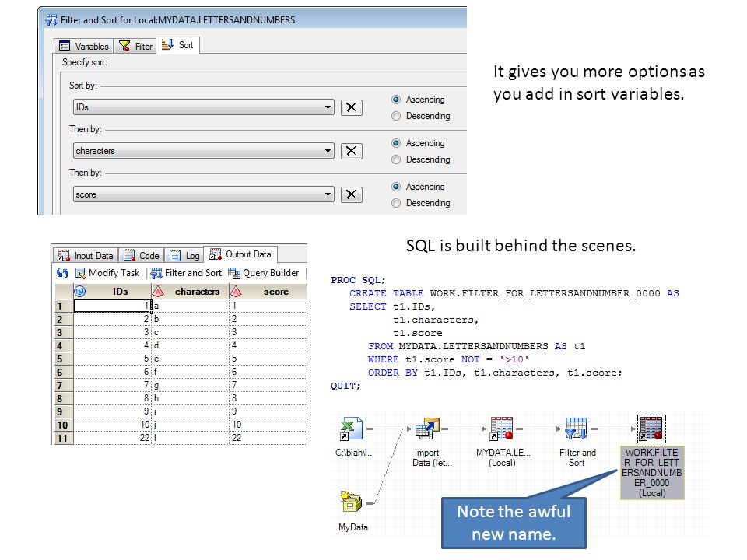Image resolution: width=747 pixels, height=560 pixels.
Task: Remove the characters sort variable
Action: (x=352, y=151)
